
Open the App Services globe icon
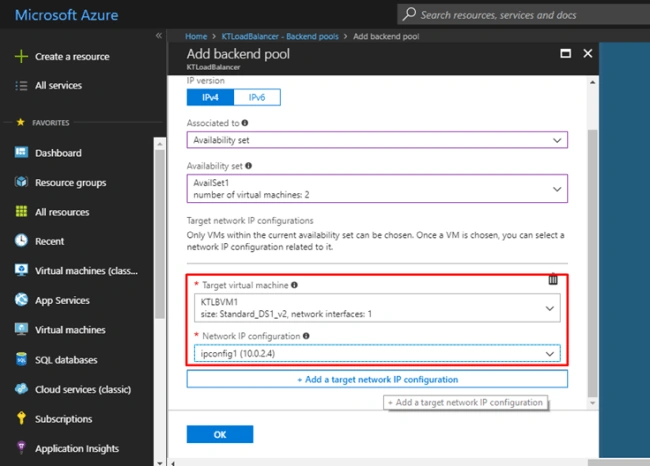(21, 299)
